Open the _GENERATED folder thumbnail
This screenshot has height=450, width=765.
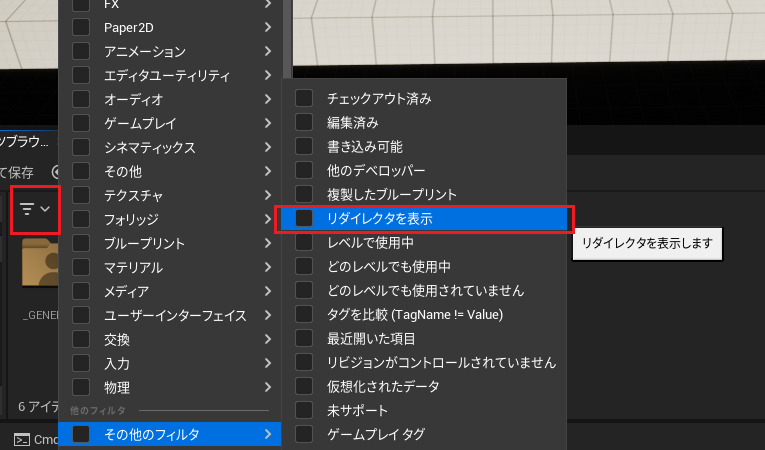click(40, 262)
